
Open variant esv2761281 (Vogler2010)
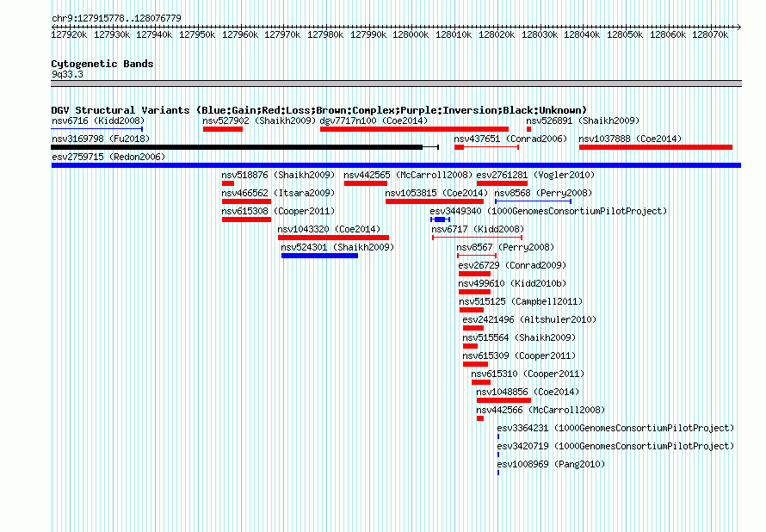pos(535,175)
